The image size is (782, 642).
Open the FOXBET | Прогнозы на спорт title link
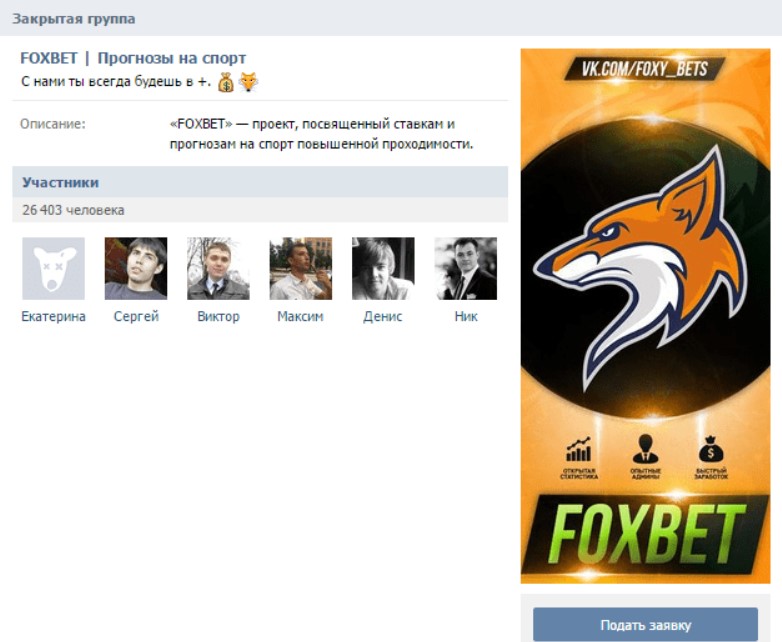[133, 58]
